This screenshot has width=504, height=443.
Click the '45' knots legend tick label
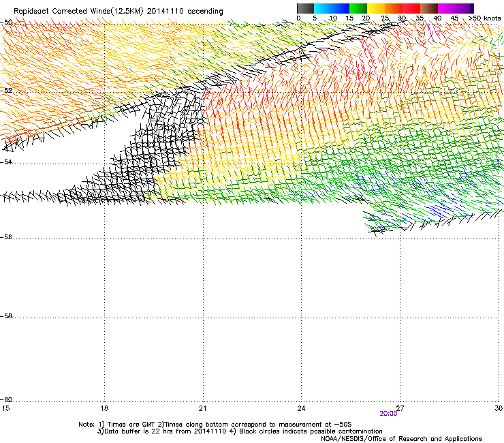(454, 18)
